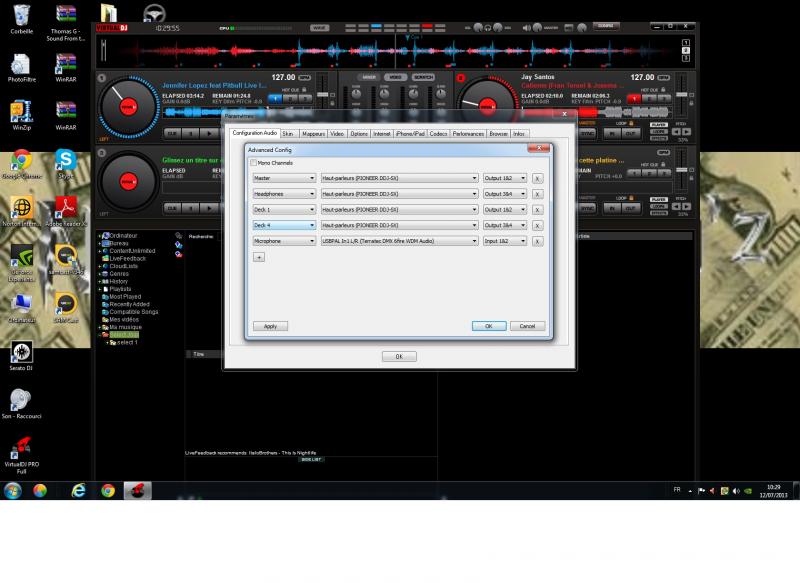Image resolution: width=800 pixels, height=583 pixels.
Task: Open the Son - Raccourci desktop icon
Action: tap(21, 404)
